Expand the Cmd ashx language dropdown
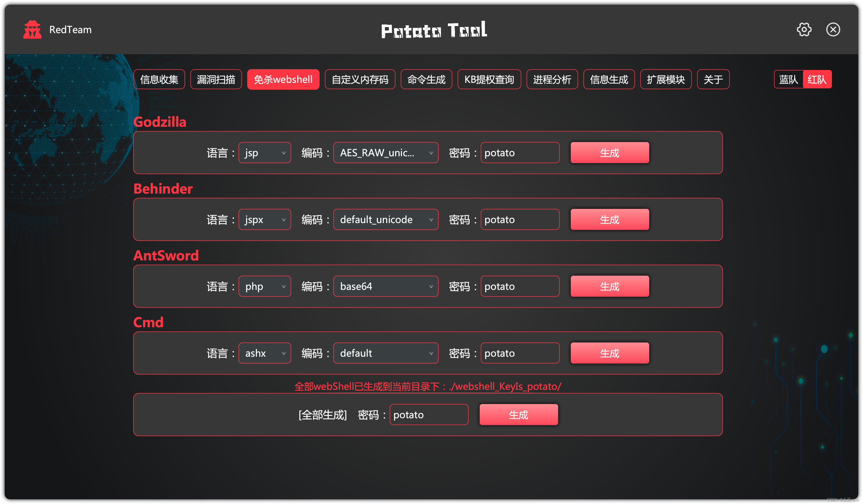863x504 pixels. [264, 353]
